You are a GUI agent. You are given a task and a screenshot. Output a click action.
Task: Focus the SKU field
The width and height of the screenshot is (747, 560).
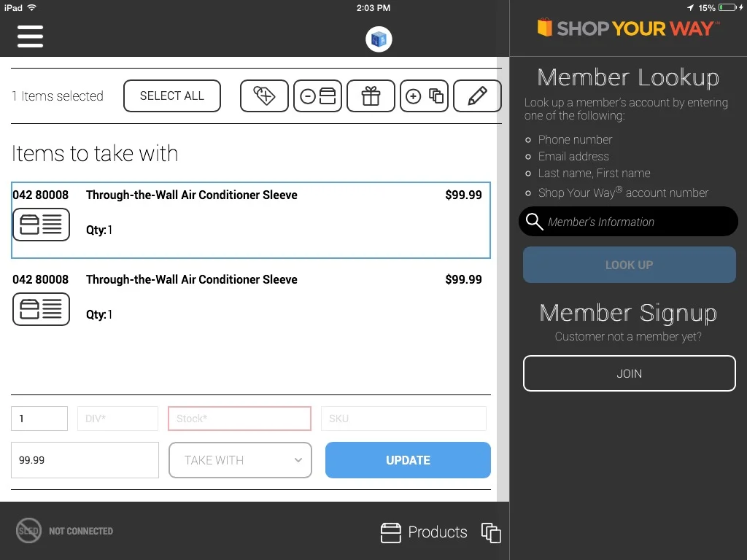point(403,419)
